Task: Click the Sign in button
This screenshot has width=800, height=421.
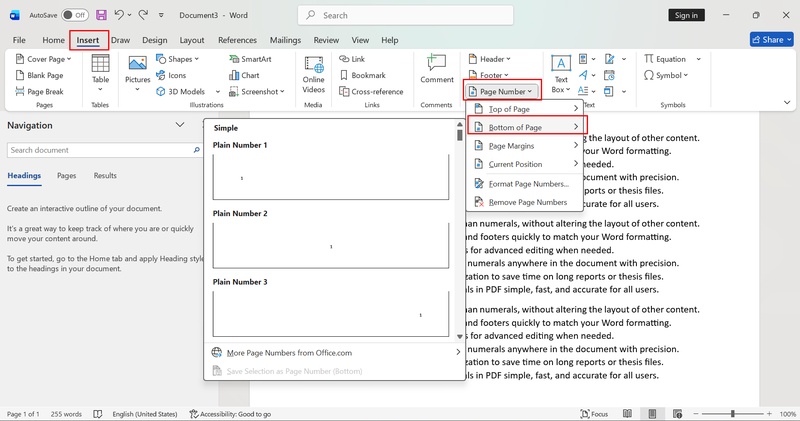Action: [687, 15]
